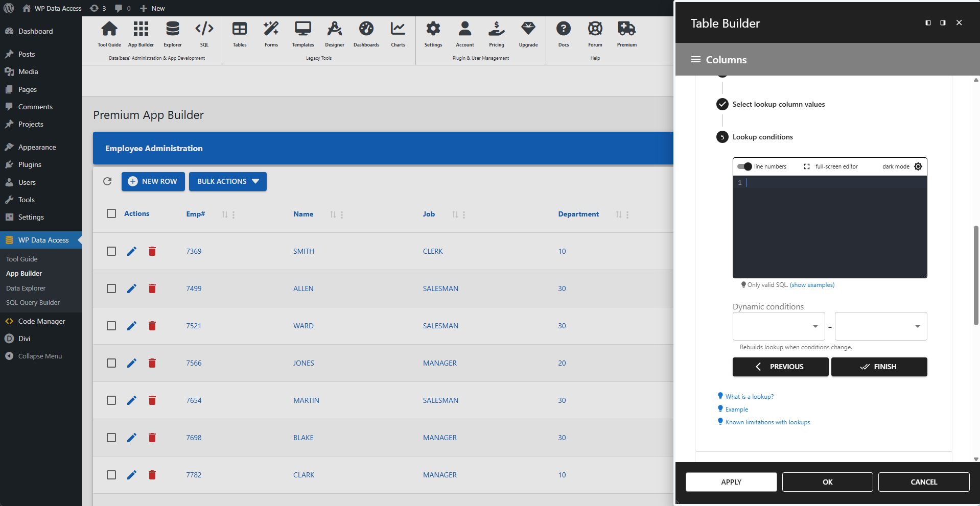Check the select-all checkbox in table header
The height and width of the screenshot is (506, 980).
click(111, 213)
